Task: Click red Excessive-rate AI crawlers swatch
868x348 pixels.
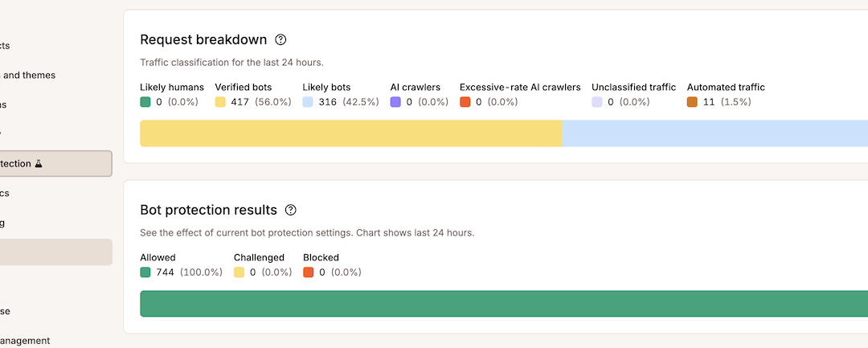Action: (465, 102)
